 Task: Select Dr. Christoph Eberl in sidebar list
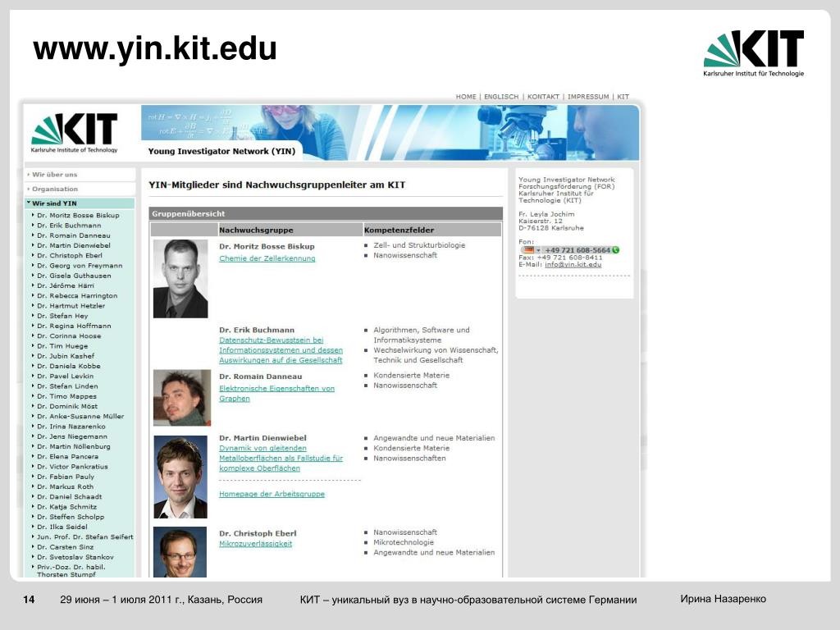[x=69, y=256]
